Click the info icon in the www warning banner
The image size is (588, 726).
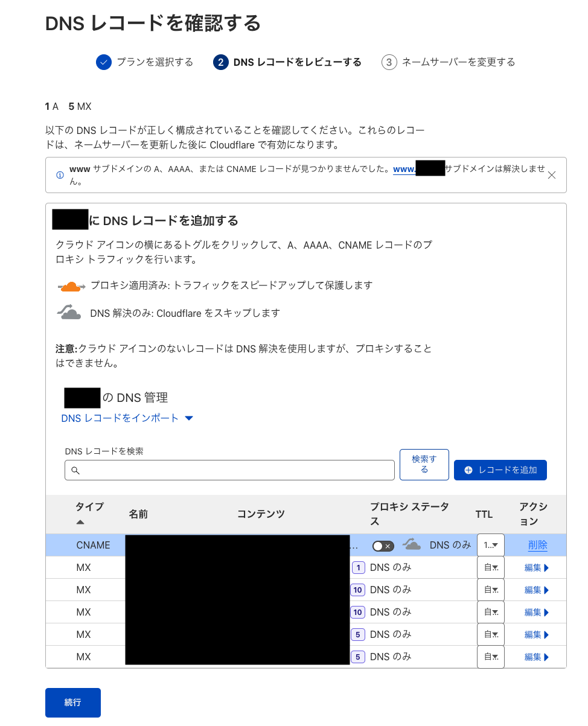59,174
